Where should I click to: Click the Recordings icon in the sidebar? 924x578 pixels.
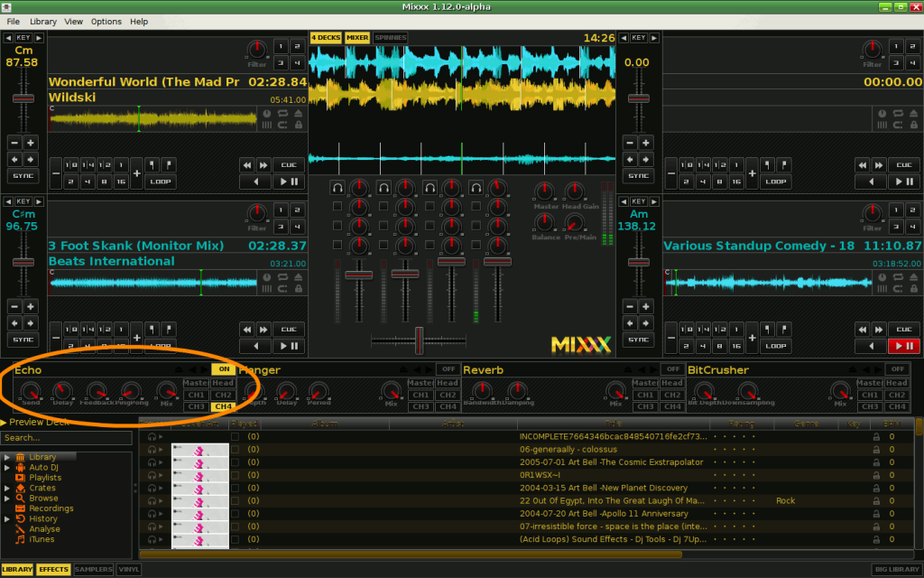coord(20,508)
